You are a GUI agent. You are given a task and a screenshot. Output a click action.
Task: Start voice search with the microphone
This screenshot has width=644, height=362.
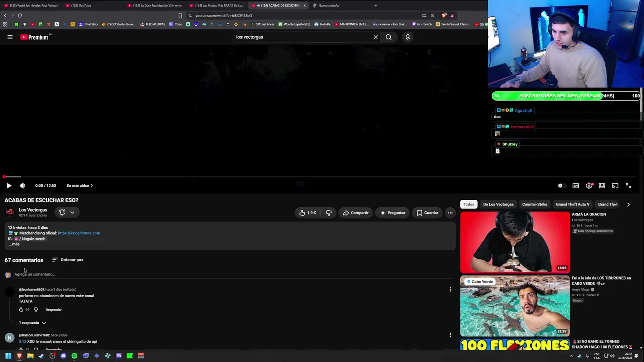tap(408, 37)
